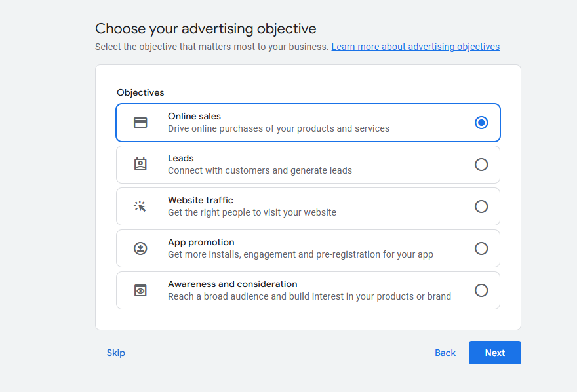
Task: Click the 'Awareness and consideration' option title
Action: (233, 284)
